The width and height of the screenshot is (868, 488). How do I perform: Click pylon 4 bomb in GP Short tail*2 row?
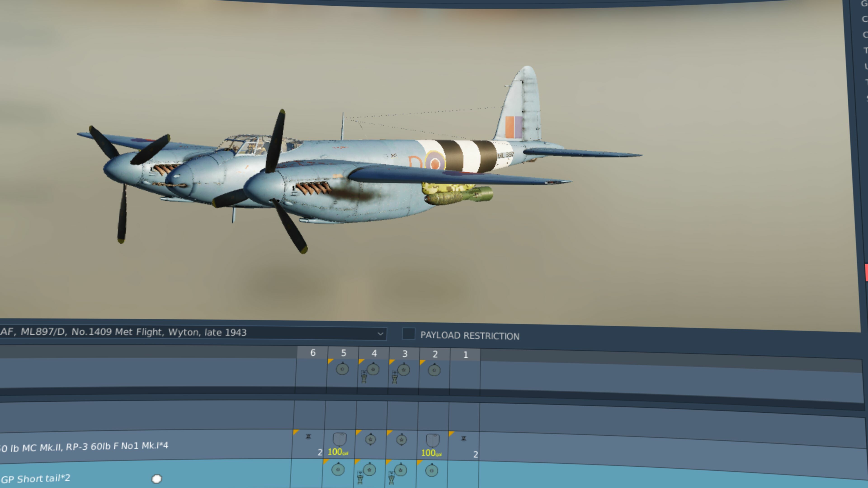(369, 470)
